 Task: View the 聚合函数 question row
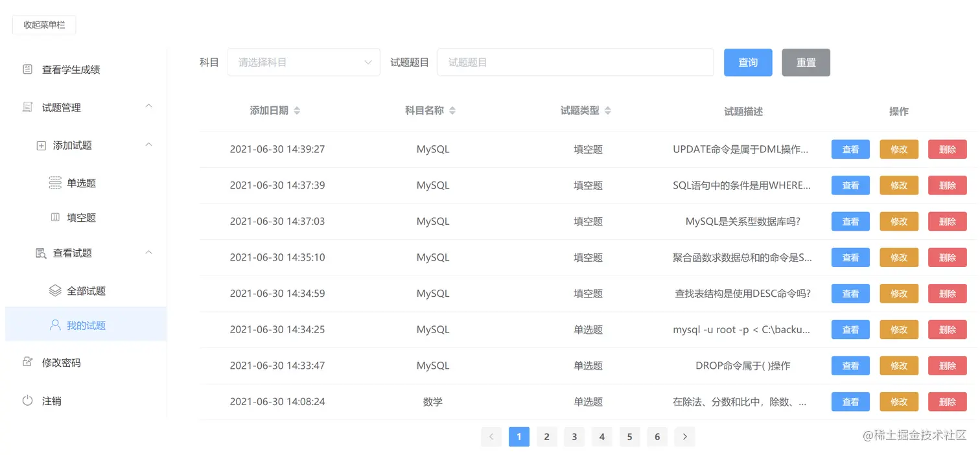pyautogui.click(x=850, y=257)
